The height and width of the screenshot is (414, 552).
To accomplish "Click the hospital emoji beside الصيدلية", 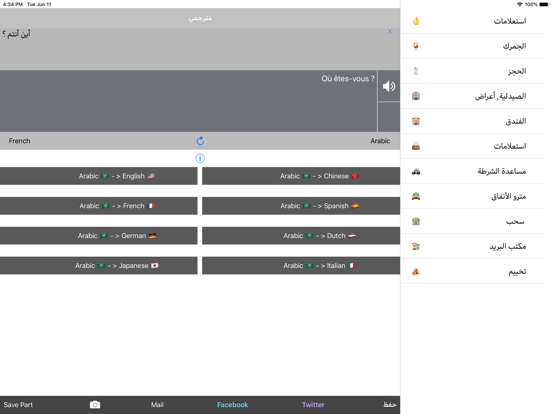I will [416, 96].
